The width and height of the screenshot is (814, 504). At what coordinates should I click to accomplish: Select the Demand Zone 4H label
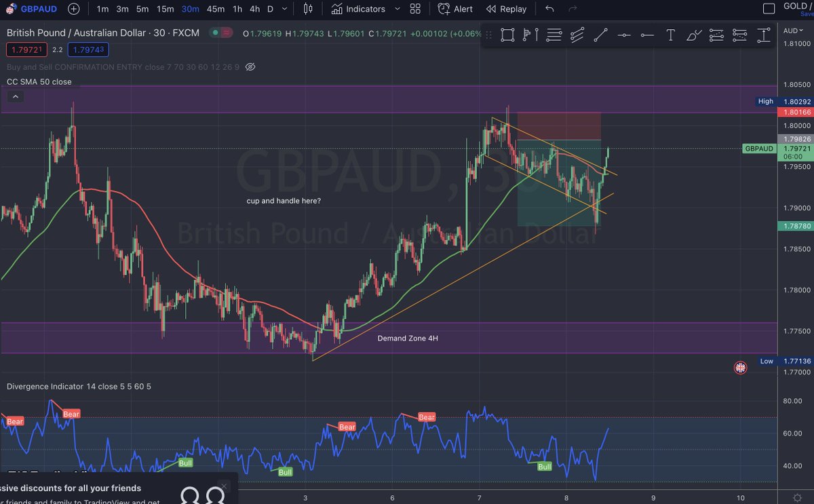(408, 338)
